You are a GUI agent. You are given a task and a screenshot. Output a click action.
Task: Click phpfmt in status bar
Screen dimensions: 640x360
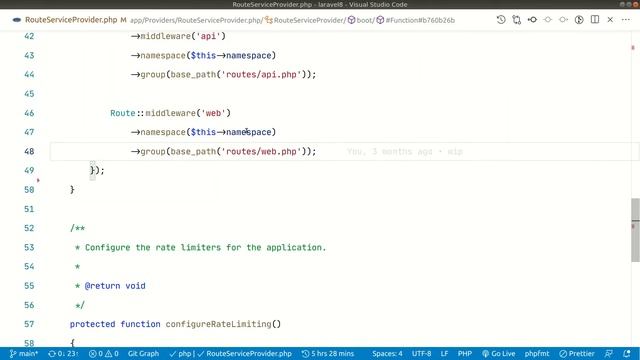(x=537, y=353)
